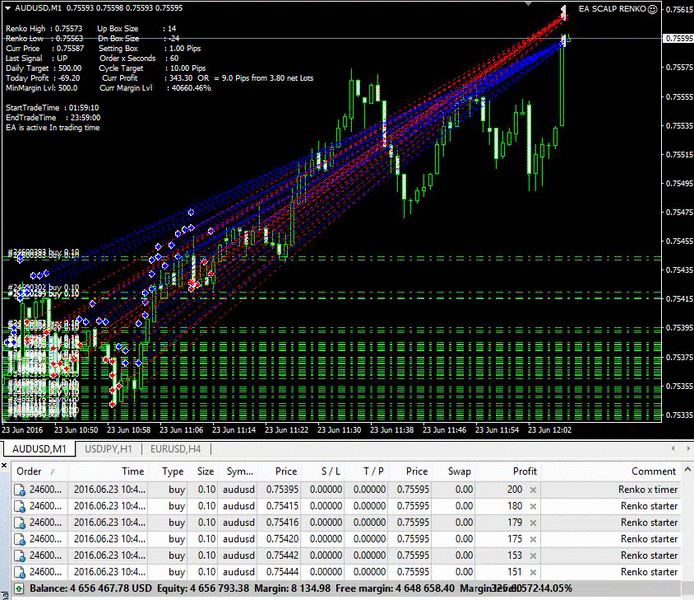Open the EURUSD,H4 chart tab
Viewport: 694px width, 600px height.
pyautogui.click(x=177, y=450)
